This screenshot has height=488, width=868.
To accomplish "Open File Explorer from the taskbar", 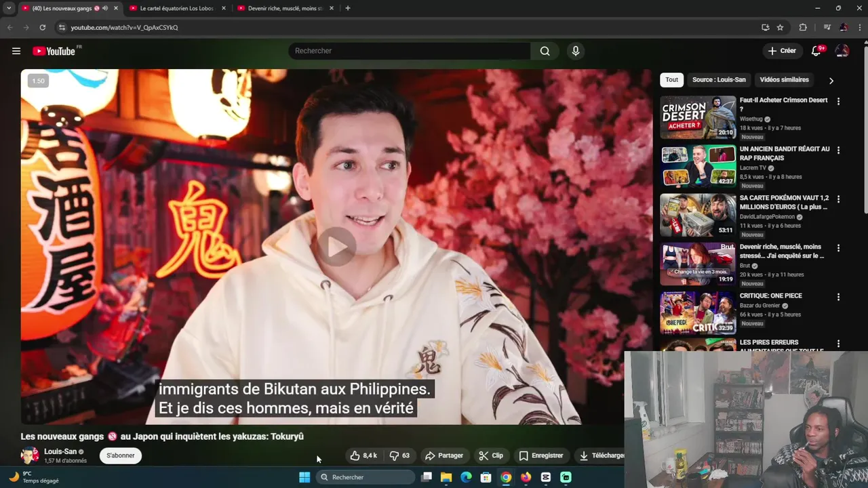I will 446,477.
